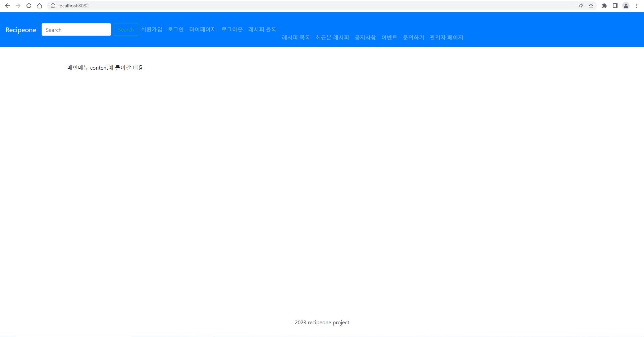The height and width of the screenshot is (337, 644).
Task: Focus the Search input field
Action: click(76, 29)
